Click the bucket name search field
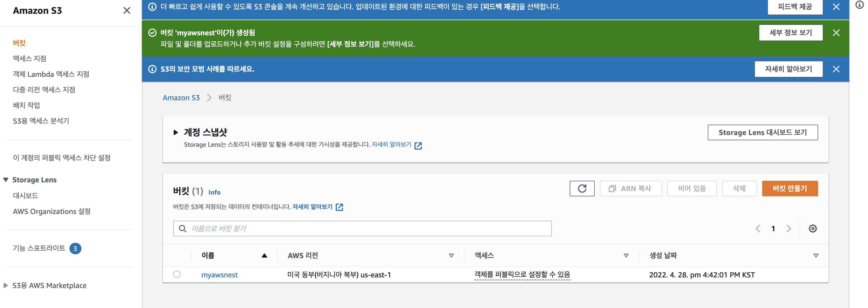This screenshot has height=308, width=868. pyautogui.click(x=362, y=229)
